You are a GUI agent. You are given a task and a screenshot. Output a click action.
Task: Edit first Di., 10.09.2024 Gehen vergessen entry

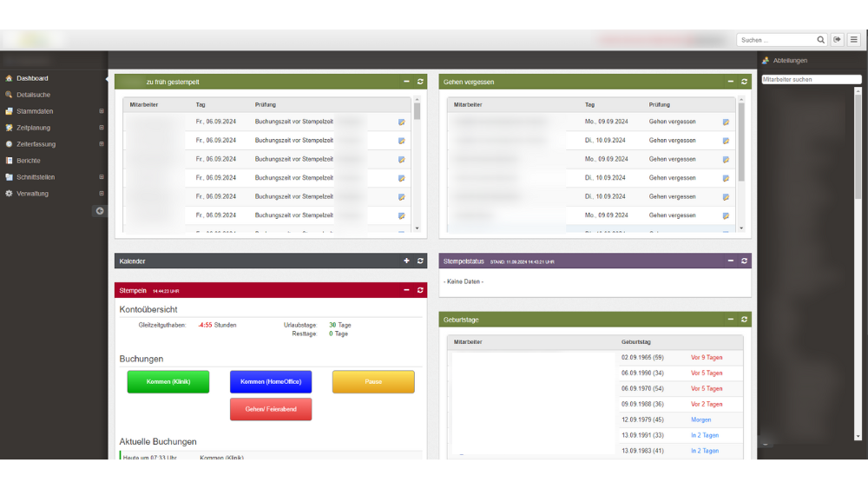726,141
